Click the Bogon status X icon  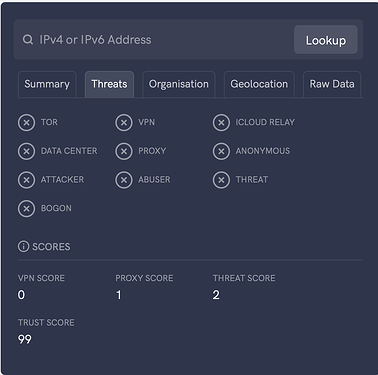coord(26,209)
